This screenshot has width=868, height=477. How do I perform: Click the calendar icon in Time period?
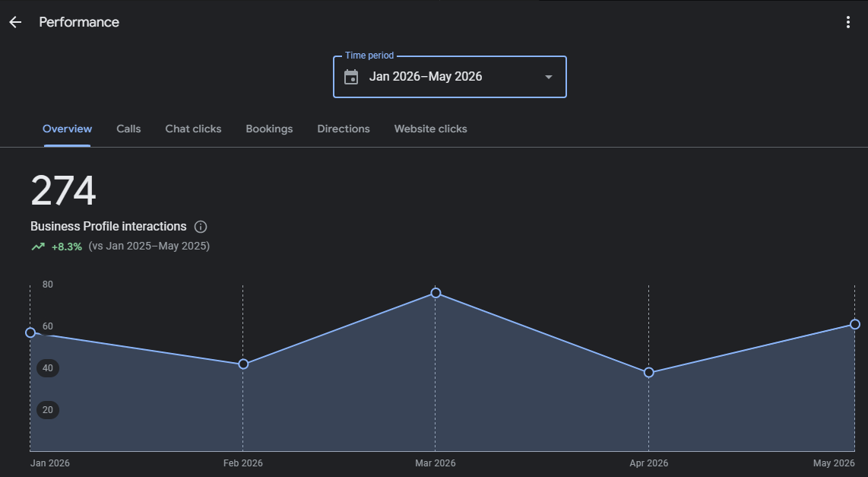tap(351, 77)
